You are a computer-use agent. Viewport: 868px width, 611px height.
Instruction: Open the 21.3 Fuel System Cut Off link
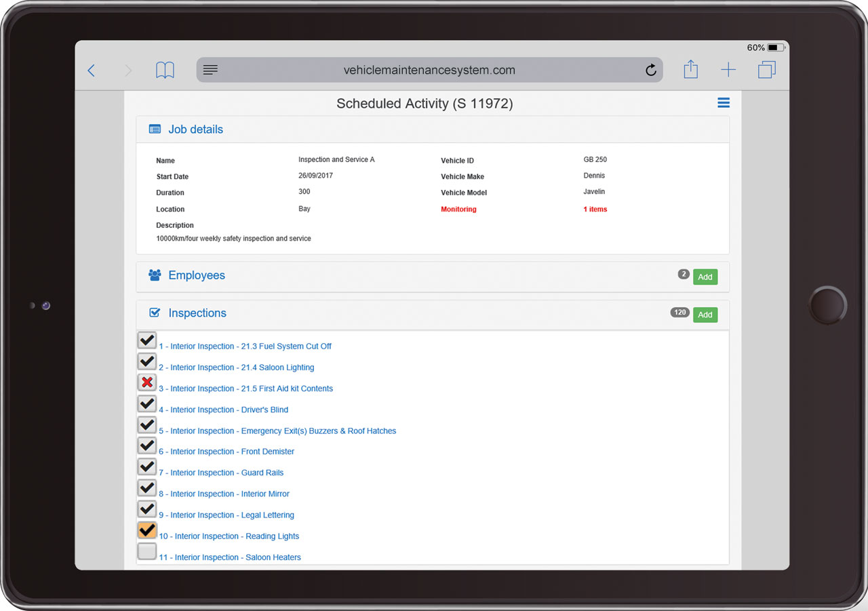(x=245, y=346)
